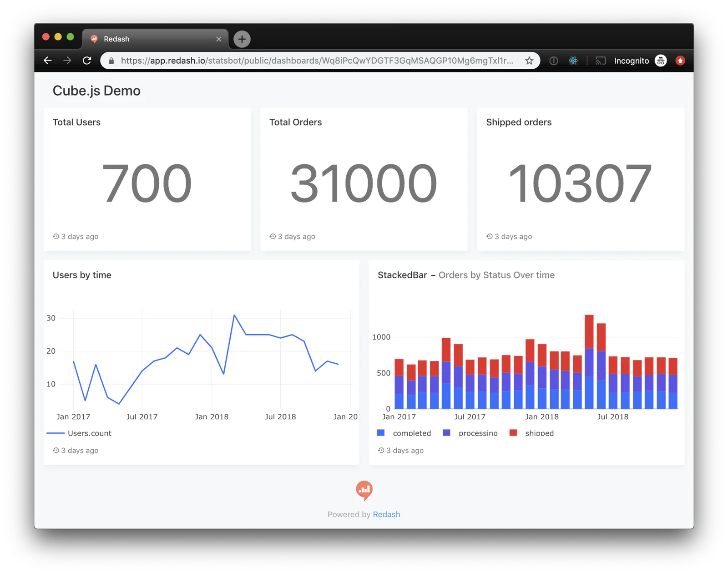Click the Cast icon in the browser toolbar

(601, 60)
